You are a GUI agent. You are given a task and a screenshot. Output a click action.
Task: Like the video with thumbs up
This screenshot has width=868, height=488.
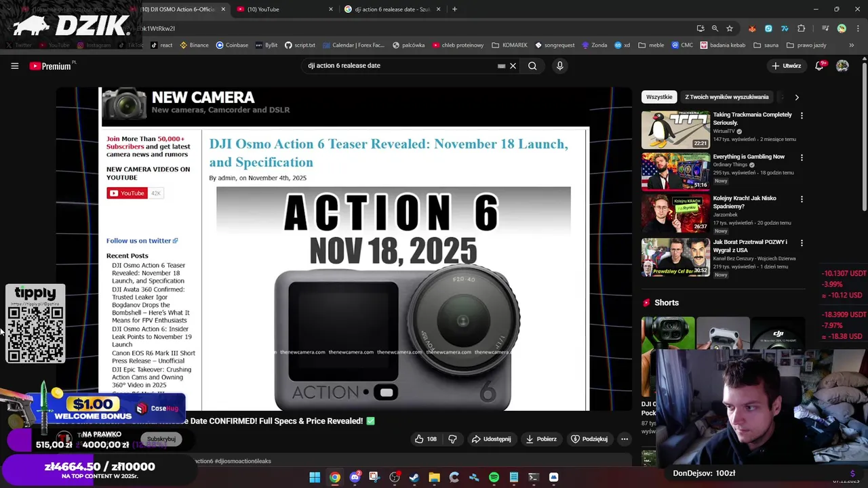(x=427, y=439)
